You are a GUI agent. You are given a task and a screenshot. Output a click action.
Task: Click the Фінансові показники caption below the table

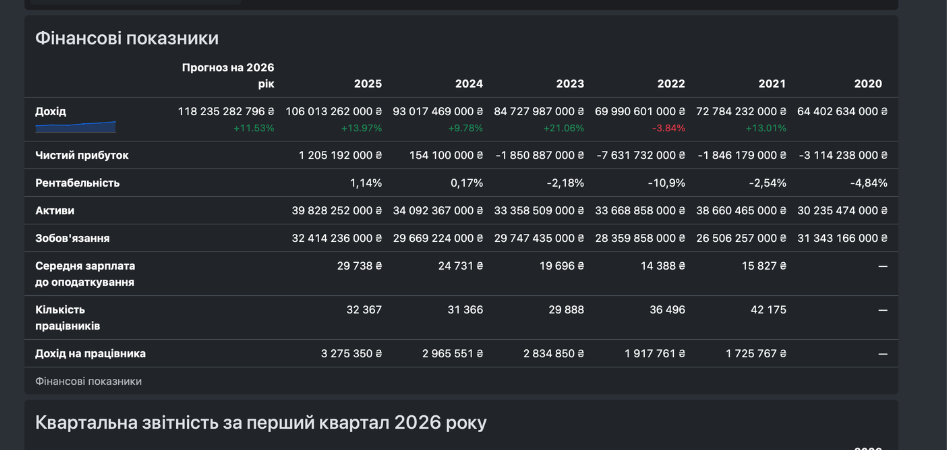[x=88, y=381]
